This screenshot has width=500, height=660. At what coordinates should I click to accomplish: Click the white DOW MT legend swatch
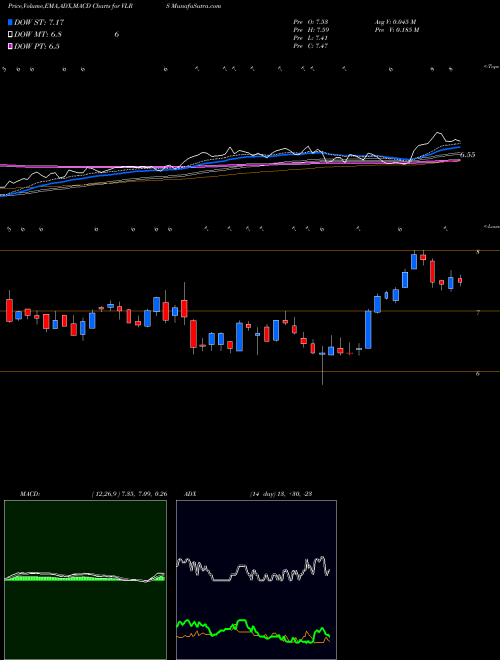click(10, 34)
